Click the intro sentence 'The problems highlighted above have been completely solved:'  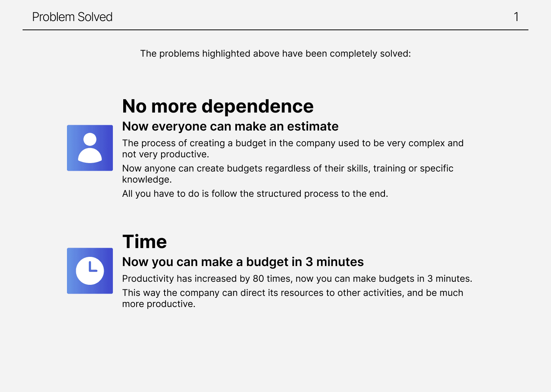point(275,54)
